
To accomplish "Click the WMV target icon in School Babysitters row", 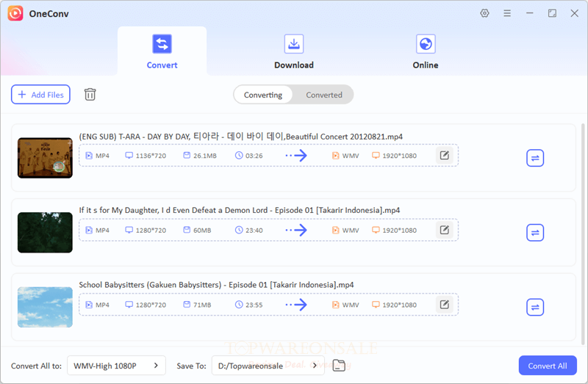I will pyautogui.click(x=336, y=305).
